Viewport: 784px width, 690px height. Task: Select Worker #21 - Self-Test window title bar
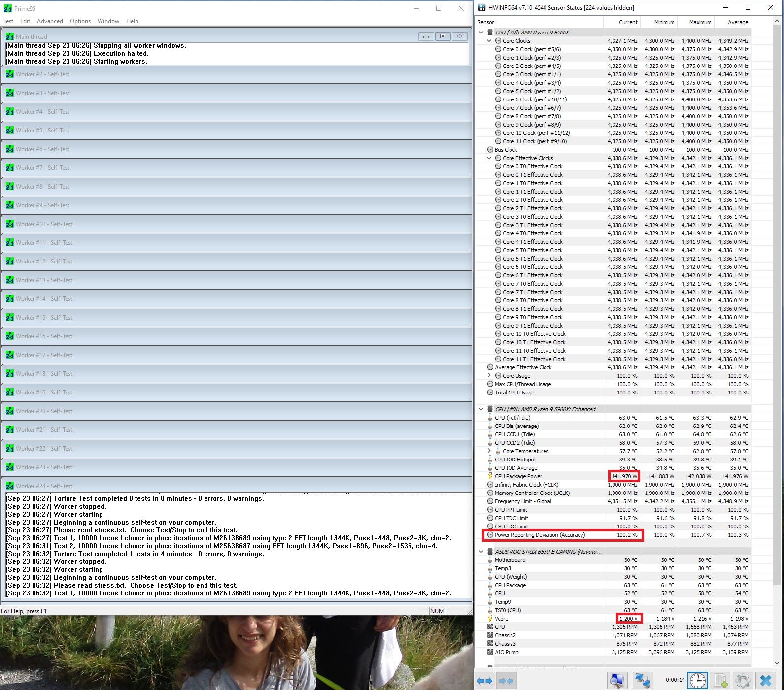237,430
